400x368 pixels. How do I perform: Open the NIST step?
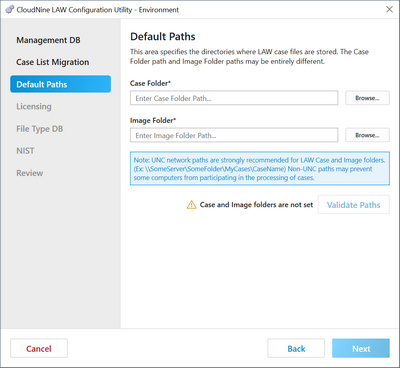[x=25, y=151]
